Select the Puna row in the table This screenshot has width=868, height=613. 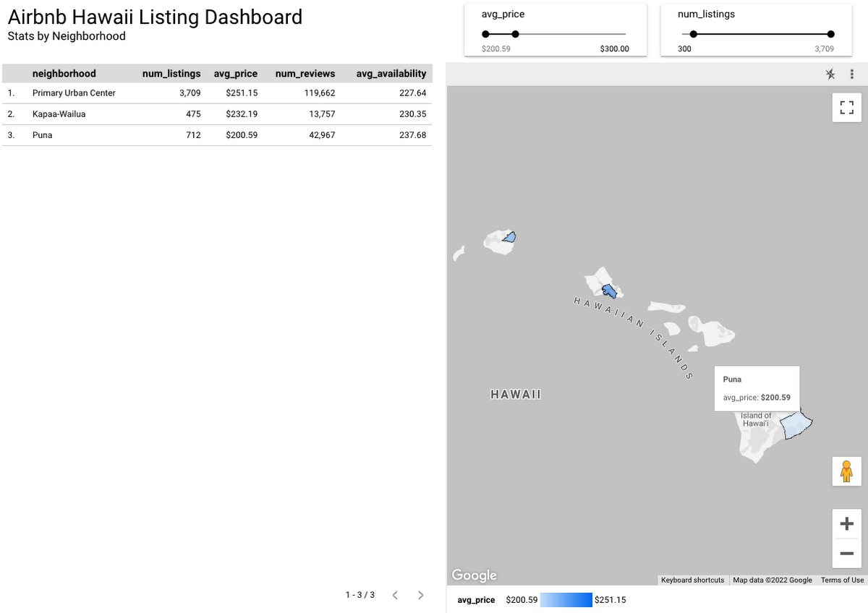217,135
